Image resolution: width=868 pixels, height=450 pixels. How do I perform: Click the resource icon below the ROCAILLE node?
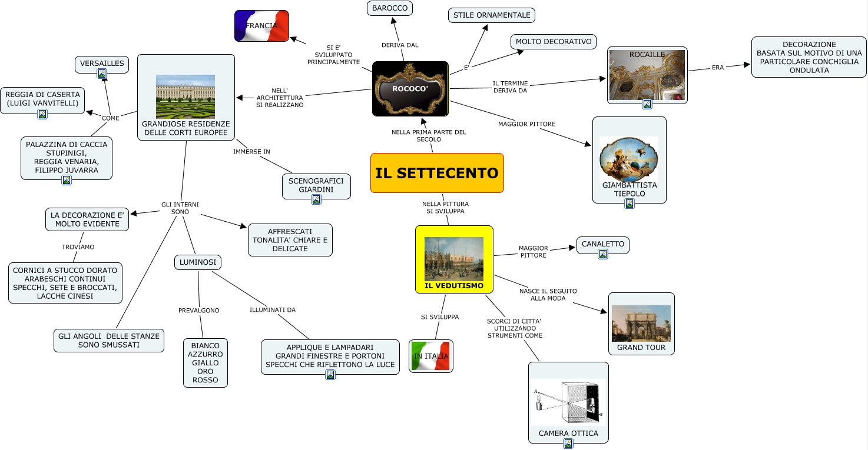(647, 104)
